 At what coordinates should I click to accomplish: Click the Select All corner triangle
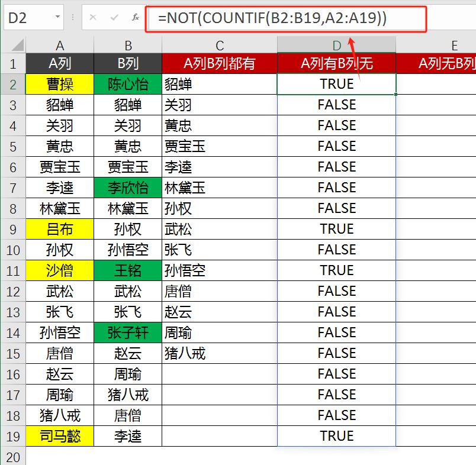[18, 45]
